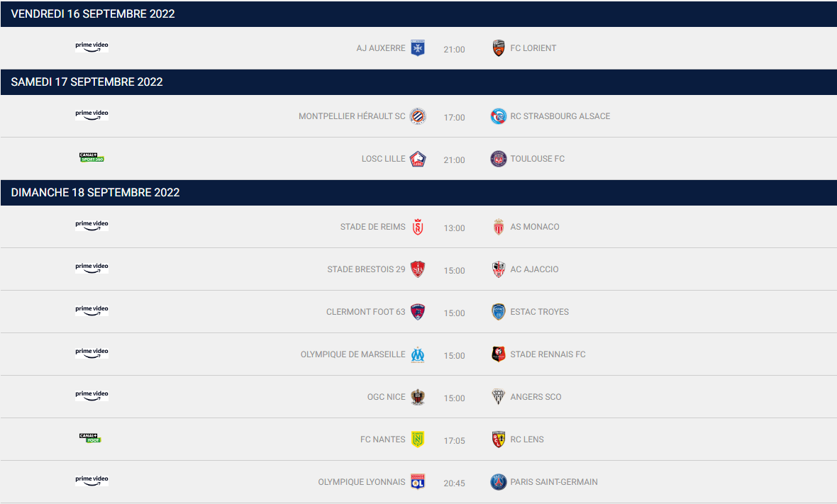Screen dimensions: 837x504
Task: Select the Stade Rennais FC crest
Action: (499, 354)
